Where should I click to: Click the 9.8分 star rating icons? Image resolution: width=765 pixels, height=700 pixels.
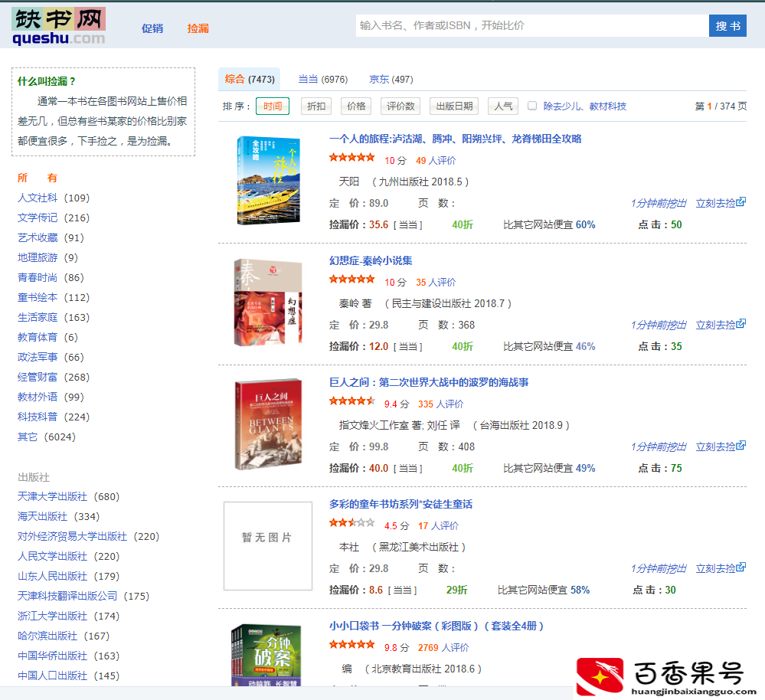(x=351, y=644)
